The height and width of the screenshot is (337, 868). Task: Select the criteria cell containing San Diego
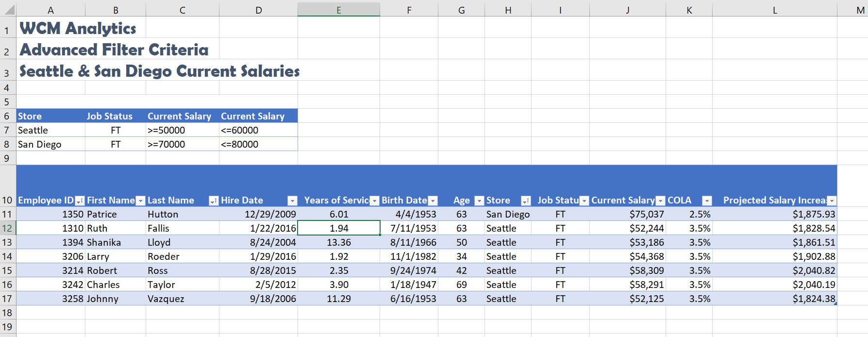click(x=50, y=144)
